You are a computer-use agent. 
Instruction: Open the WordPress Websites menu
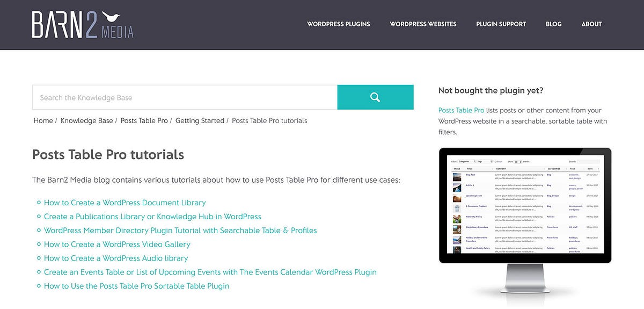pos(423,24)
